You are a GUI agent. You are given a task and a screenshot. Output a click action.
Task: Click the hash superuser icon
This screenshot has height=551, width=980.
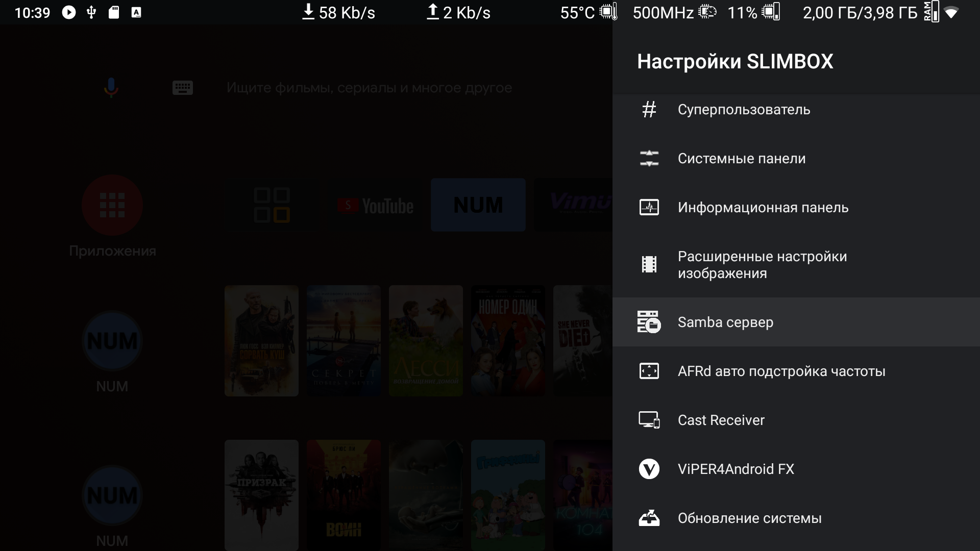pyautogui.click(x=649, y=110)
